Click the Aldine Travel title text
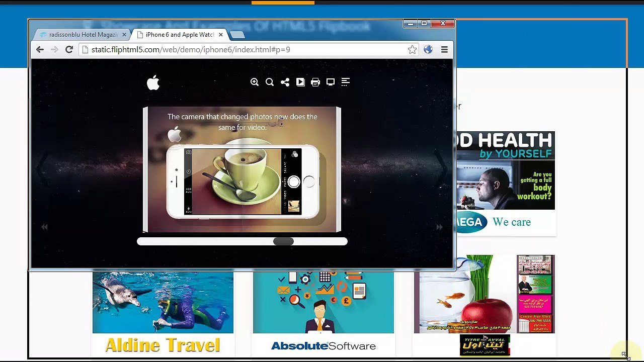This screenshot has width=644, height=362. pos(163,345)
